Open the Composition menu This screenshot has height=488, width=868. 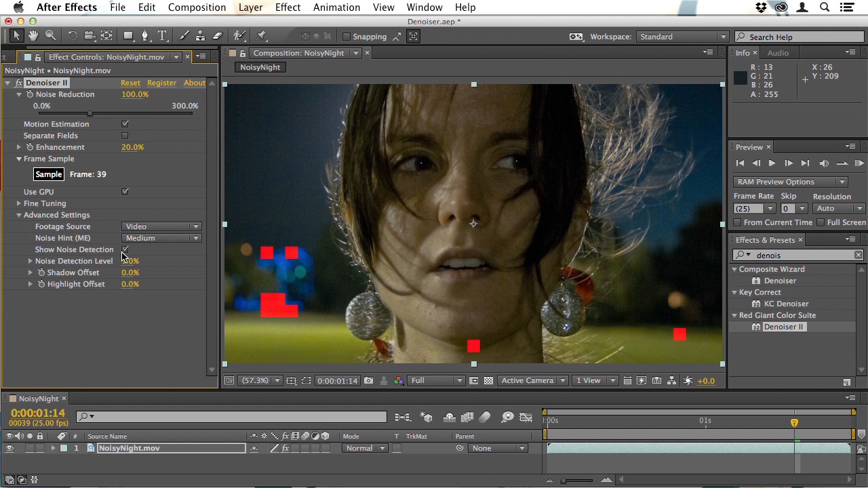(197, 7)
